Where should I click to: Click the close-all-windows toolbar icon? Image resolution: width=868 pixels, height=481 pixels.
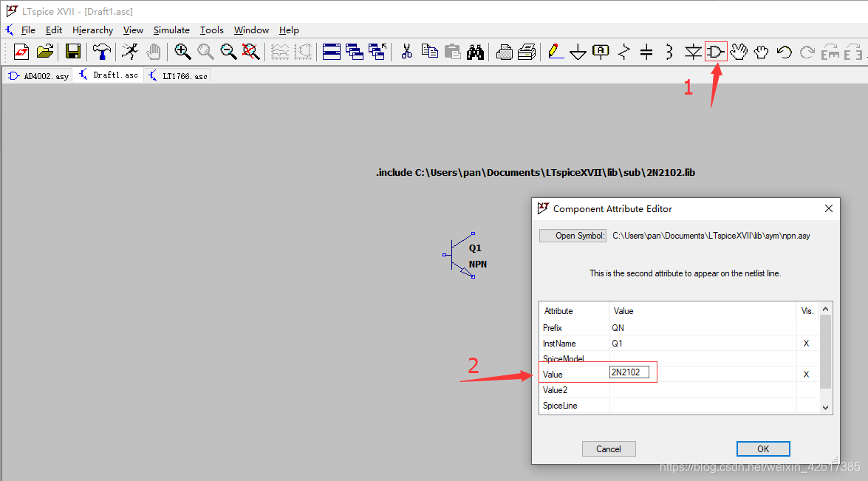point(377,52)
